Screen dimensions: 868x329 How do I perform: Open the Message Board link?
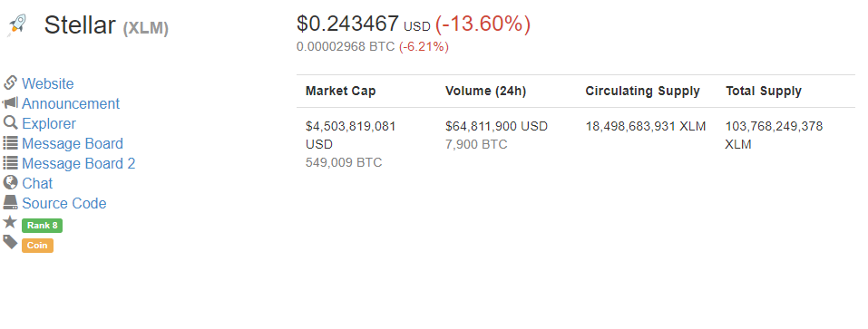73,143
